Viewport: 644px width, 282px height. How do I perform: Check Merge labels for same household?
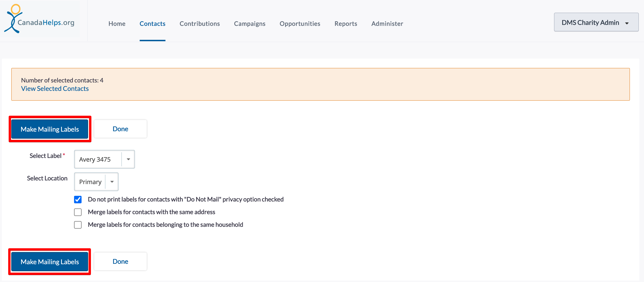(x=78, y=225)
